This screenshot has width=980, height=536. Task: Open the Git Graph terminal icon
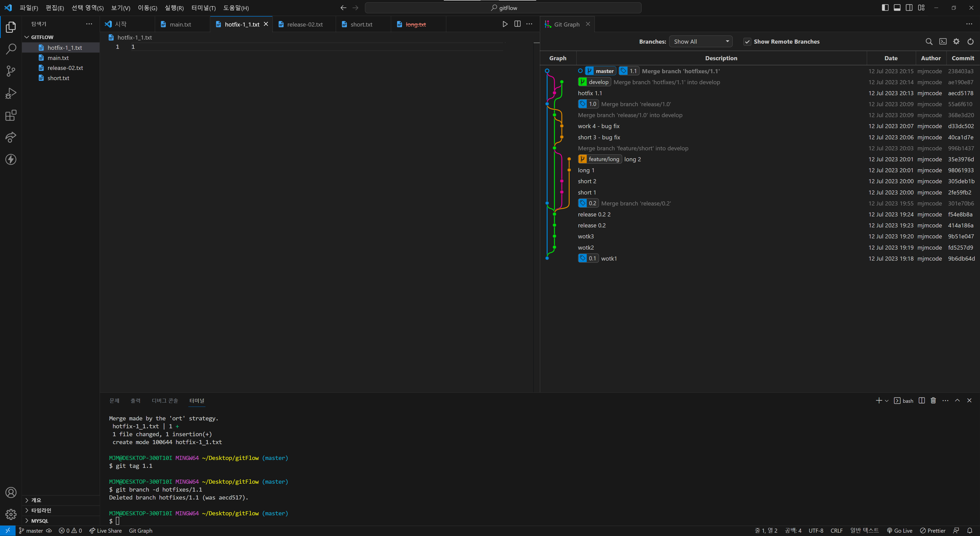(x=943, y=41)
